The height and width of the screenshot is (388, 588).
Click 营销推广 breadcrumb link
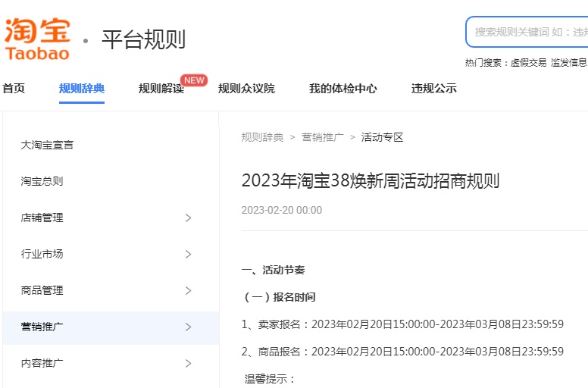point(323,137)
